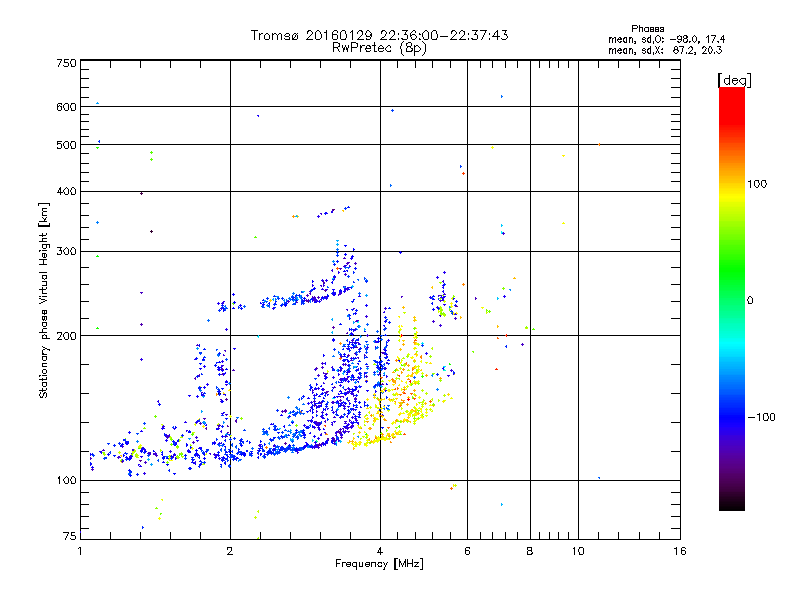
Task: Click the x-axis tick label '2'
Action: point(230,551)
